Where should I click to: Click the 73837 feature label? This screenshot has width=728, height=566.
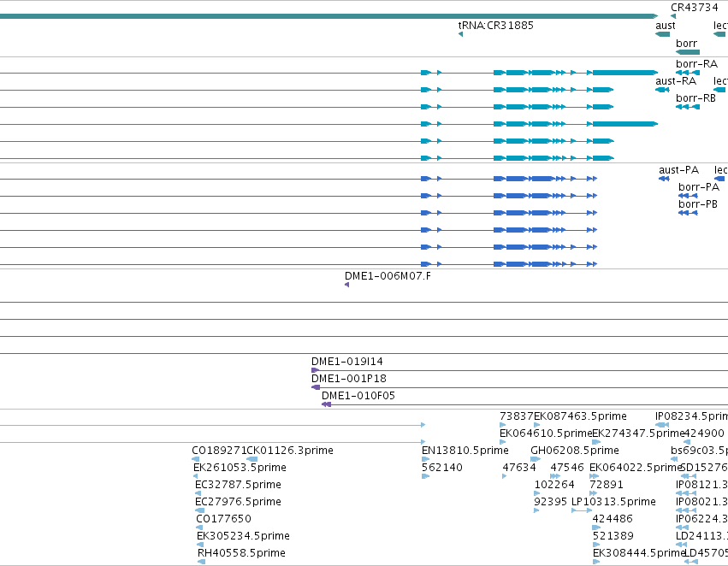pyautogui.click(x=517, y=416)
